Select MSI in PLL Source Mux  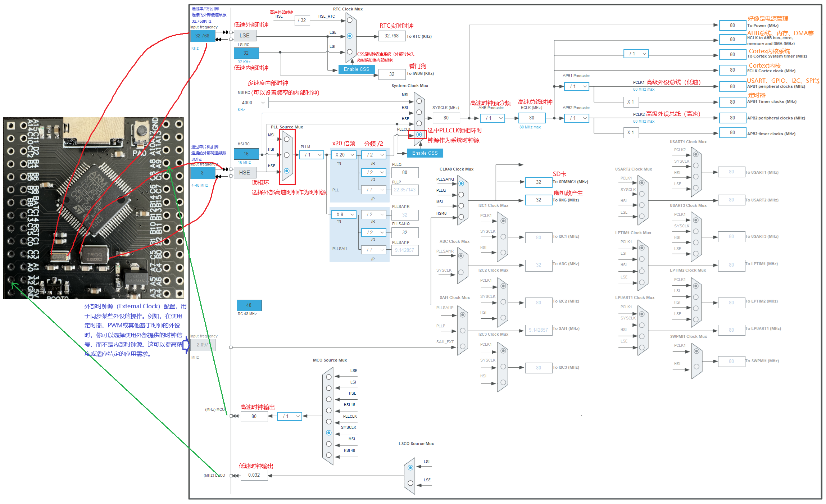[x=287, y=139]
